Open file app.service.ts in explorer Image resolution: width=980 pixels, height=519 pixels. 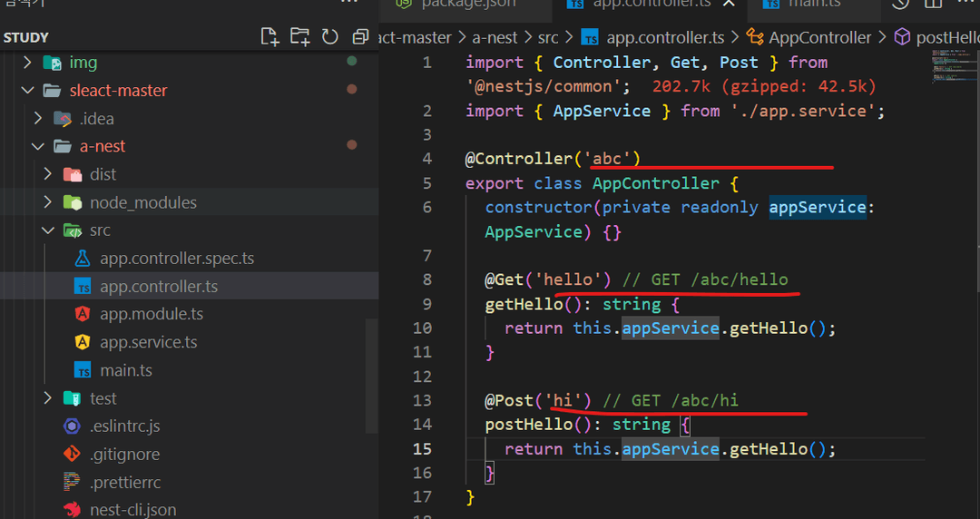[148, 342]
